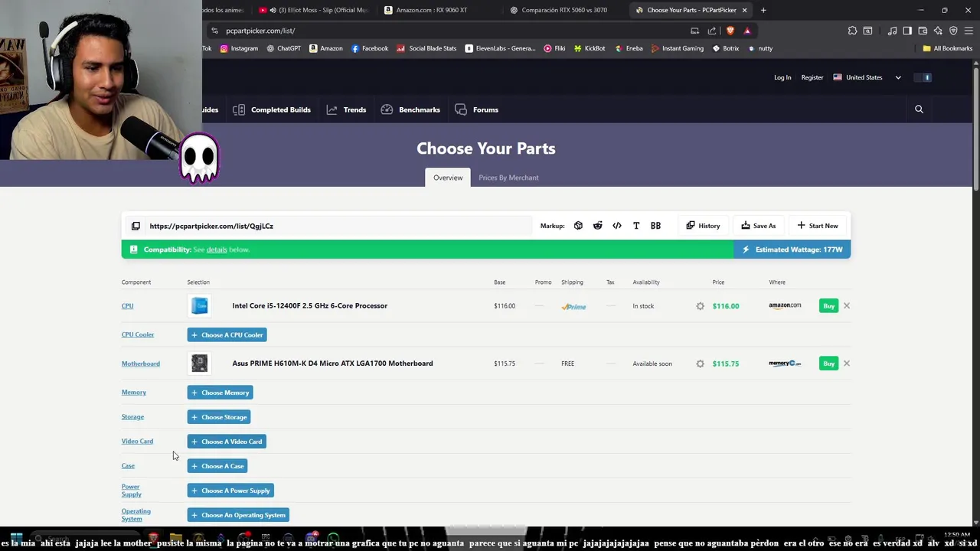The height and width of the screenshot is (551, 980).
Task: Open the Trends menu item
Action: [x=346, y=109]
